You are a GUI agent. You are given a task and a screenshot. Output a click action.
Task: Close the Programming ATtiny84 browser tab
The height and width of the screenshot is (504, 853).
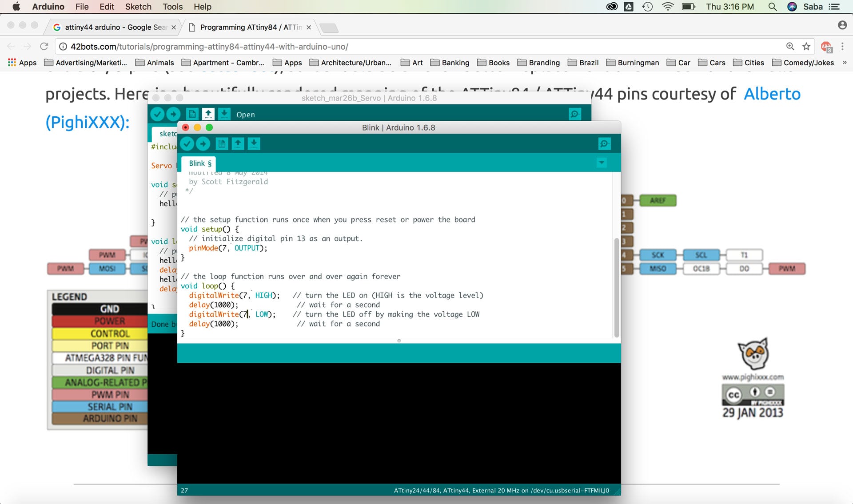309,27
